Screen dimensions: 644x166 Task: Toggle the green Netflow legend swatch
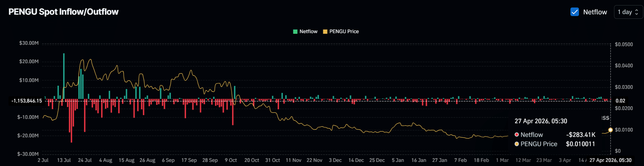click(x=295, y=31)
